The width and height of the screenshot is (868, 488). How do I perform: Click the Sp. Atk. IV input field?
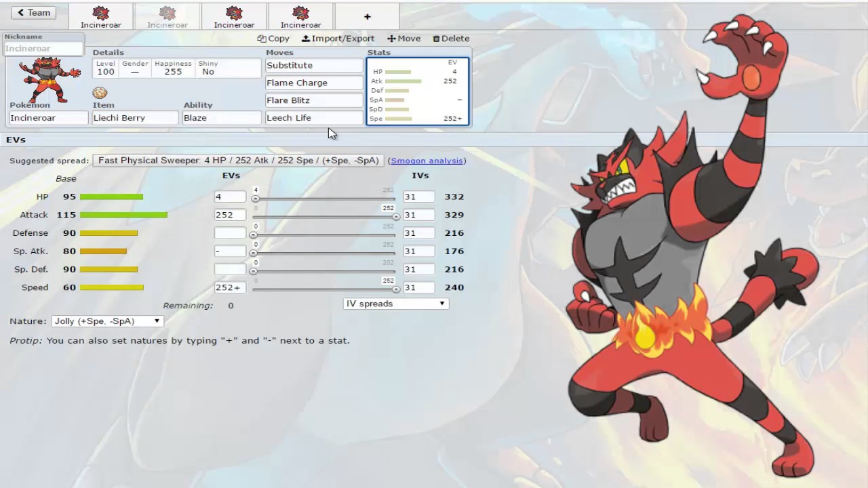(x=418, y=251)
